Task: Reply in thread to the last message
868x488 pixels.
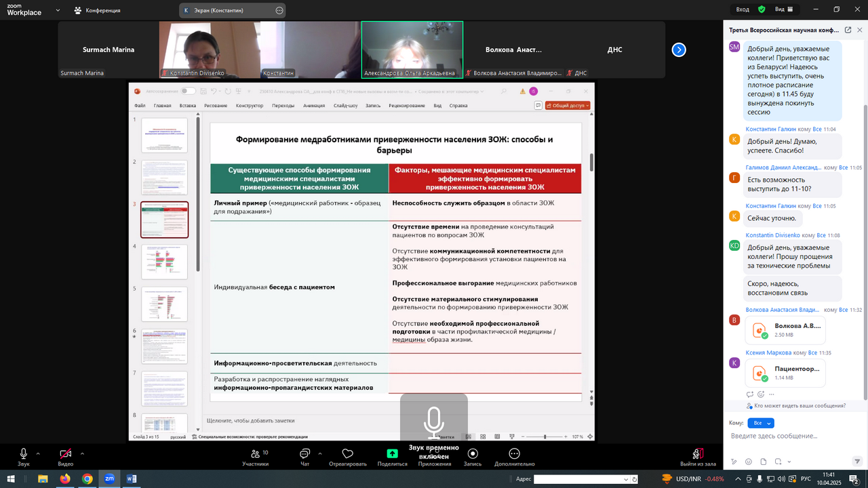Action: pyautogui.click(x=750, y=394)
